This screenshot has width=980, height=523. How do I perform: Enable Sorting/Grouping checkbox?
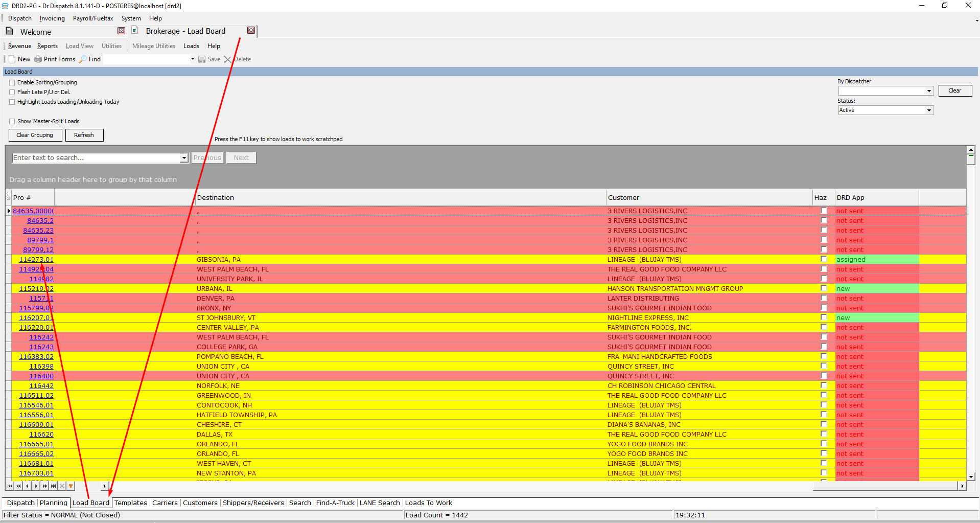12,82
